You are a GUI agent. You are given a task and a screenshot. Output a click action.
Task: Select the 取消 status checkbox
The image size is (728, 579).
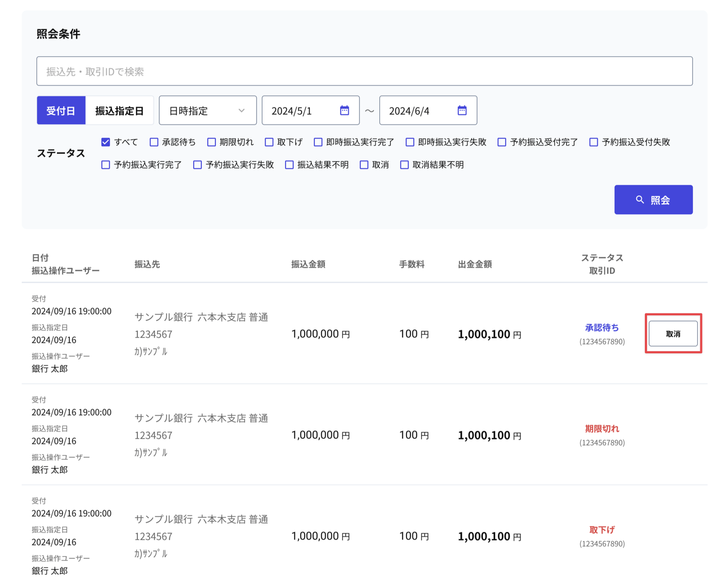[x=364, y=165]
